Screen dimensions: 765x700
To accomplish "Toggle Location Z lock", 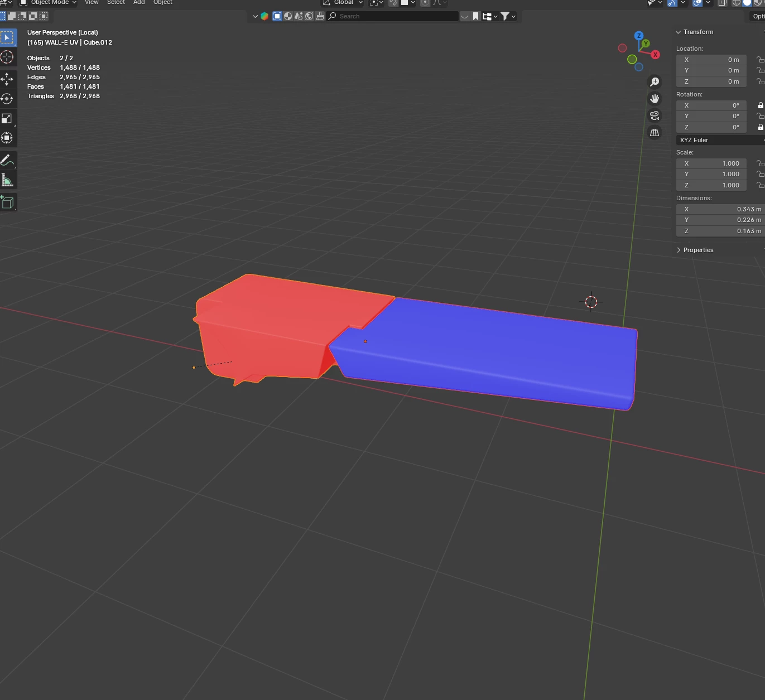I will [760, 81].
